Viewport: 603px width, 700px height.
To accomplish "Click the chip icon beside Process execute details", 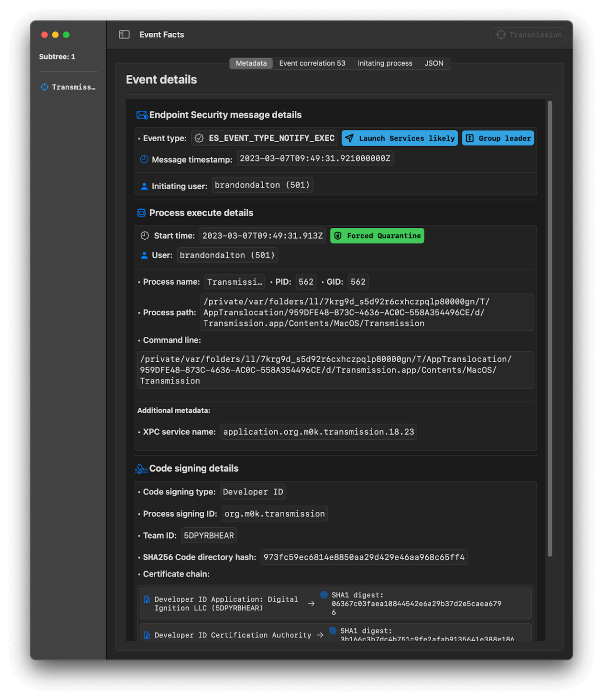I will tap(142, 213).
